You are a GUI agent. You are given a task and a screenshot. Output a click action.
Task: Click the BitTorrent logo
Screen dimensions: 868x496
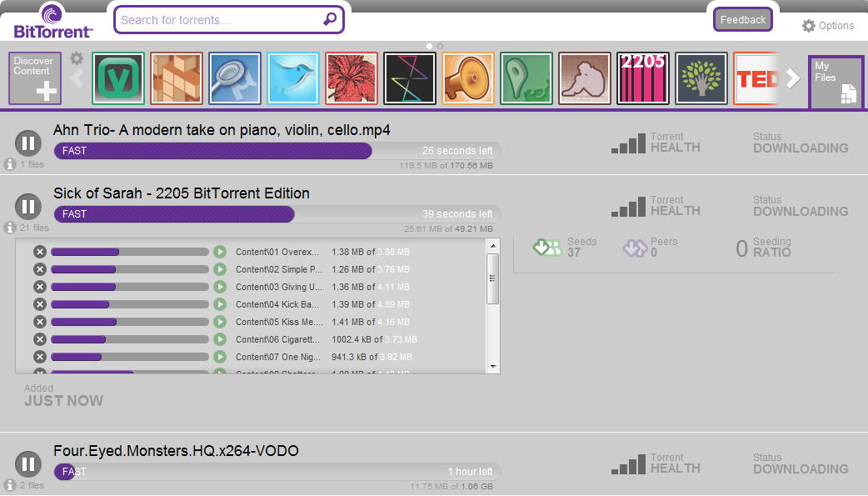(x=52, y=21)
